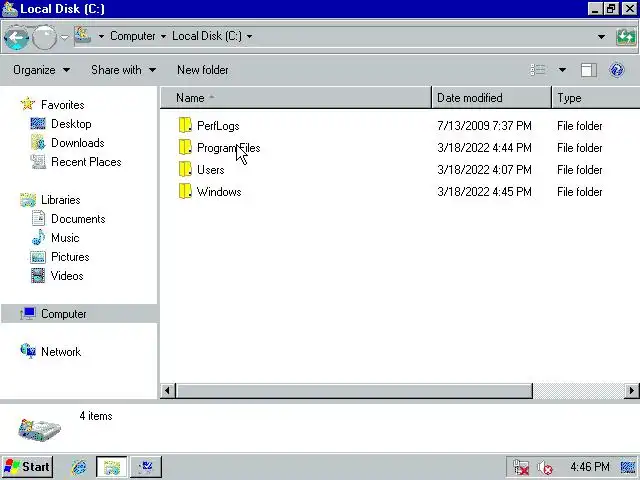Click the Desktop icon in Favorites
Viewport: 640px width, 480px height.
38,123
